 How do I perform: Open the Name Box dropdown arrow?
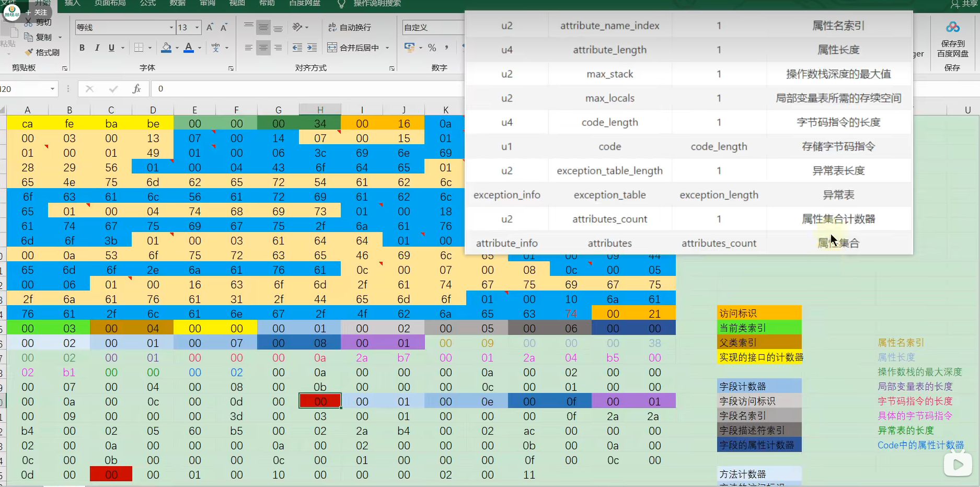pyautogui.click(x=52, y=89)
